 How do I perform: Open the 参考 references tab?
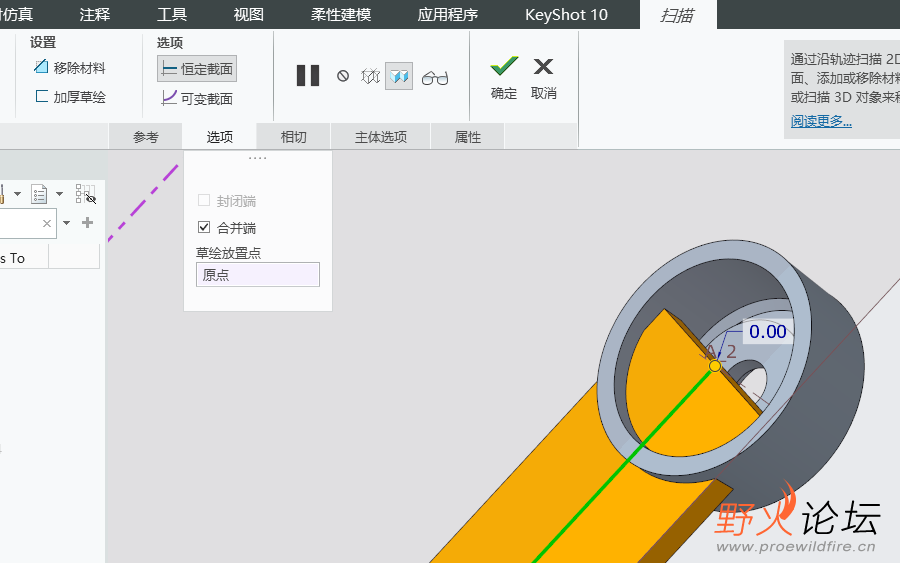[145, 137]
